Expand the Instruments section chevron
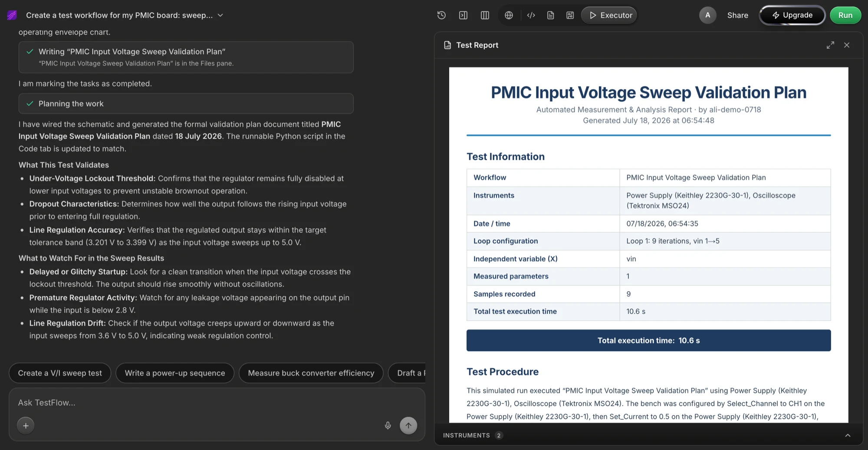Image resolution: width=868 pixels, height=450 pixels. click(848, 435)
